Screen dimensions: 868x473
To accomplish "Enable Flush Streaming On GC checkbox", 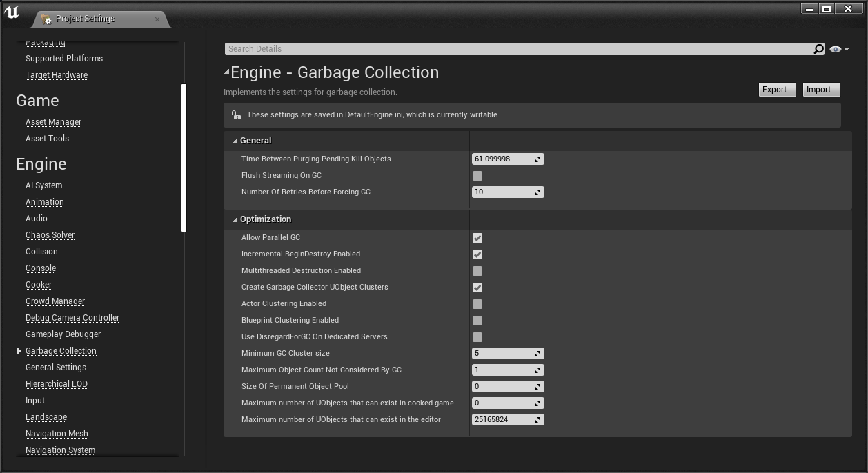I will [x=477, y=176].
